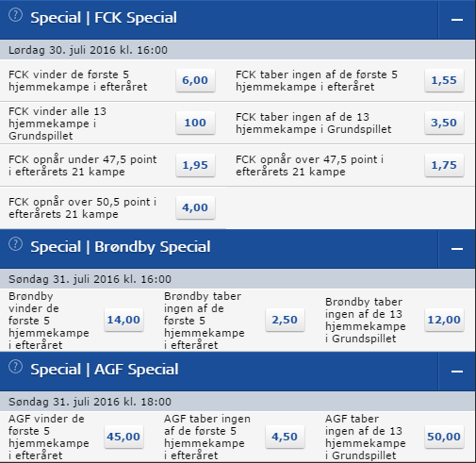The height and width of the screenshot is (463, 476).
Task: Select 1,75 odds over 47,5 point
Action: pos(444,165)
